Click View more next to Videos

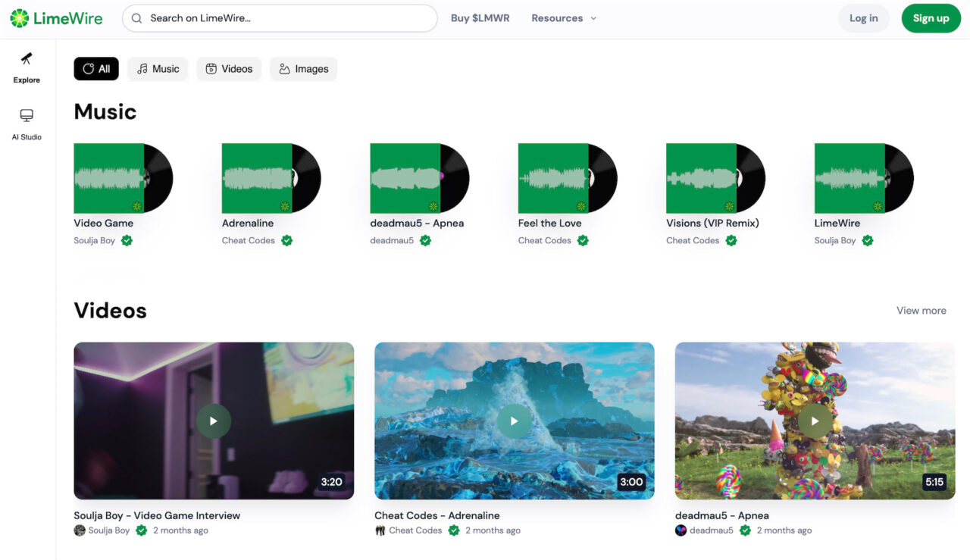point(921,310)
